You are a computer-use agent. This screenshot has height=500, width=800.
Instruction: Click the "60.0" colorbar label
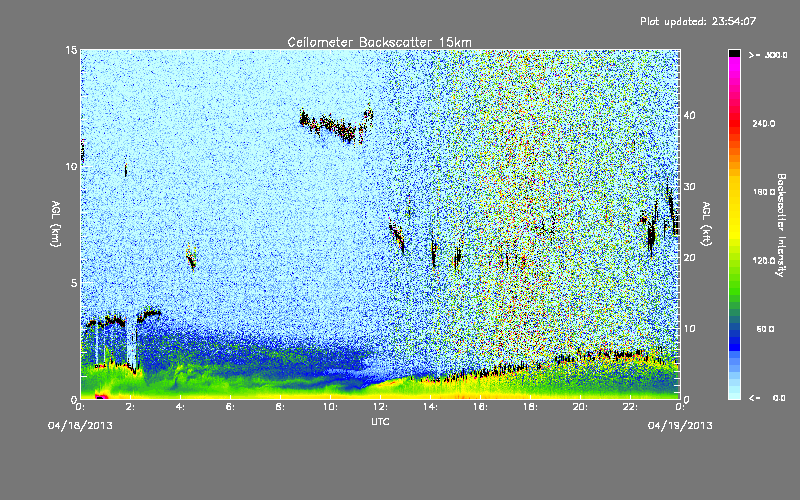click(x=765, y=329)
